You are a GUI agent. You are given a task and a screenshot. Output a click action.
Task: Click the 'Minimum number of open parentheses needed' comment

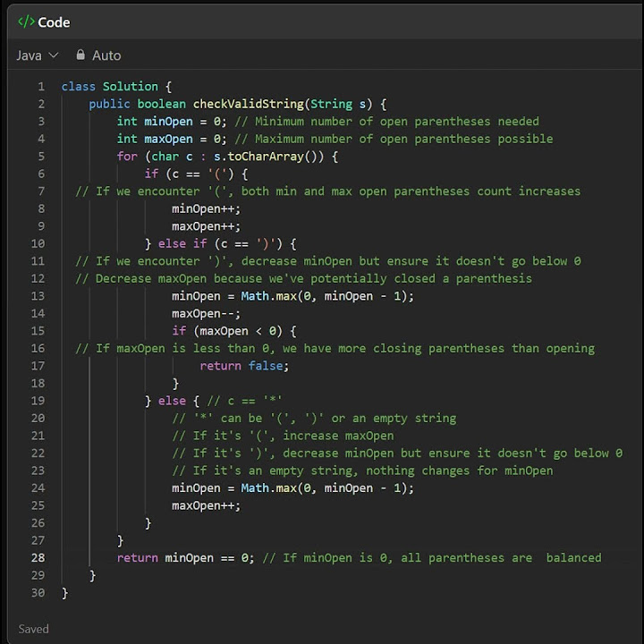click(386, 122)
